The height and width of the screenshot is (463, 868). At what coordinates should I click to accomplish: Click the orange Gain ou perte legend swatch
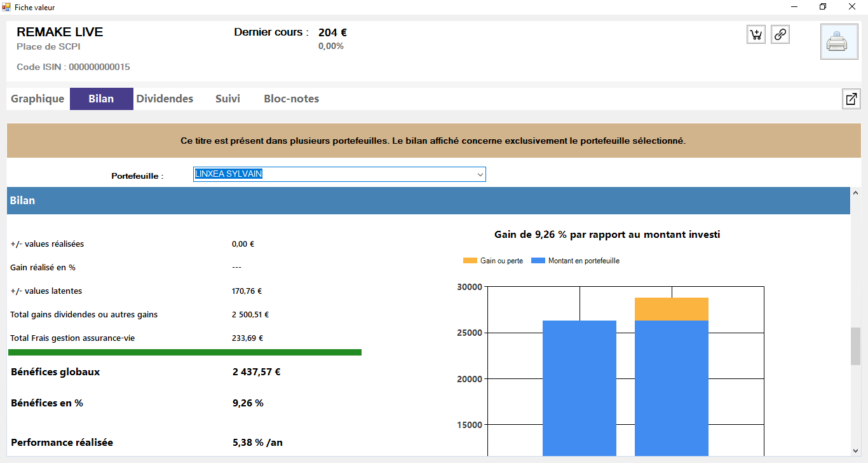click(470, 261)
